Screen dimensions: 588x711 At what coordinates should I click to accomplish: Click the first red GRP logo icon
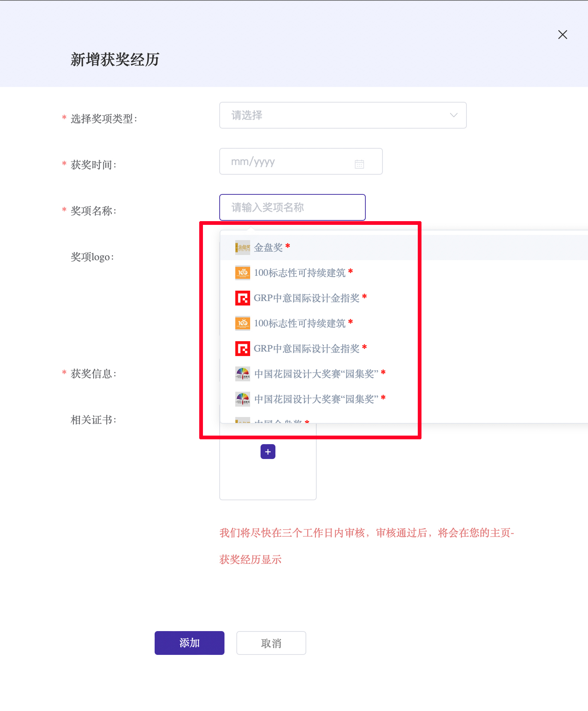pos(242,298)
